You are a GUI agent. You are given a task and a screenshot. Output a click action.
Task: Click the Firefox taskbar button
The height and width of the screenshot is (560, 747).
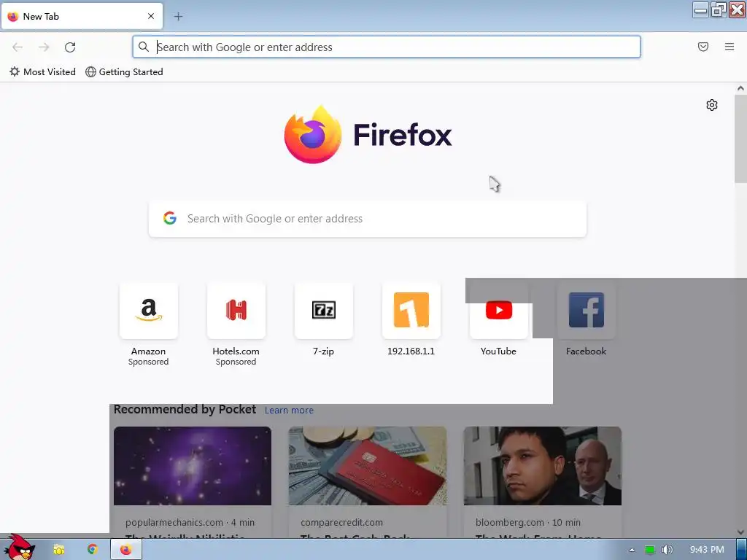click(x=125, y=550)
